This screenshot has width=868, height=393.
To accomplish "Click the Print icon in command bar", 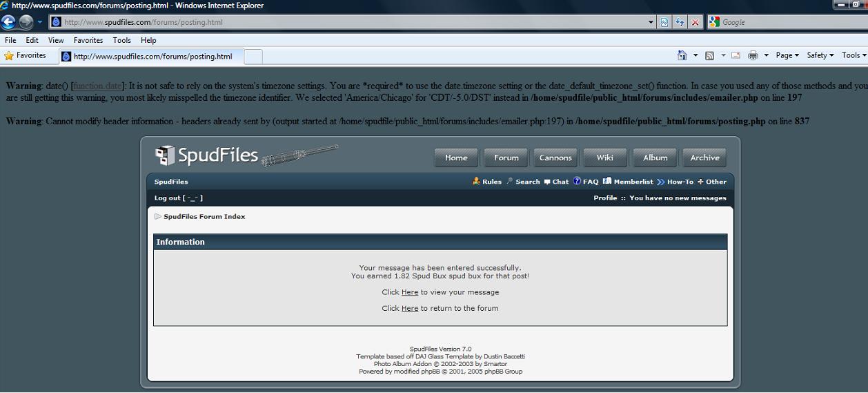I will (753, 55).
